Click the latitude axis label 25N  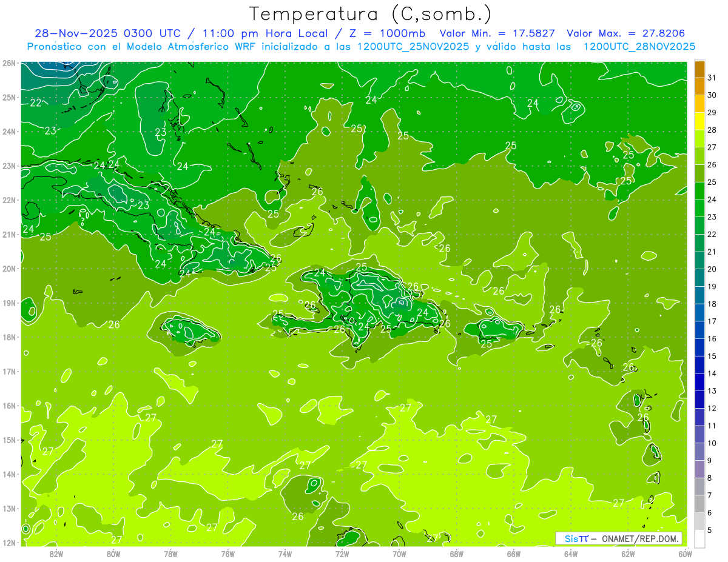(x=9, y=98)
